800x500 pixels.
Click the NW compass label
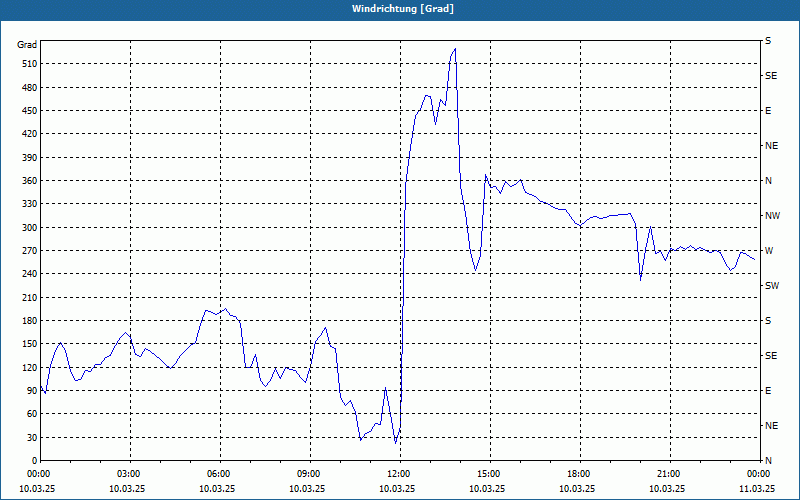tap(772, 216)
